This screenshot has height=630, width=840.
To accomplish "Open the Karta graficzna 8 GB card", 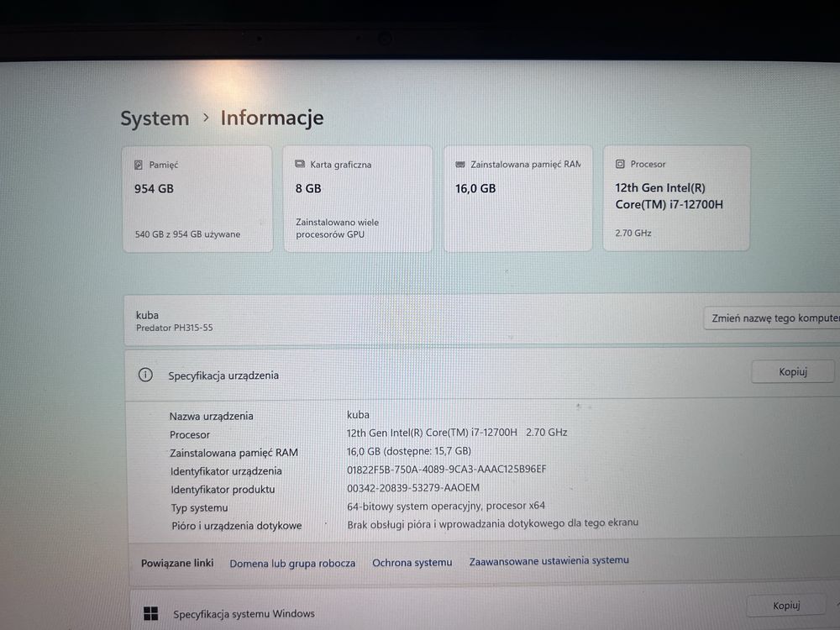I will pyautogui.click(x=357, y=199).
